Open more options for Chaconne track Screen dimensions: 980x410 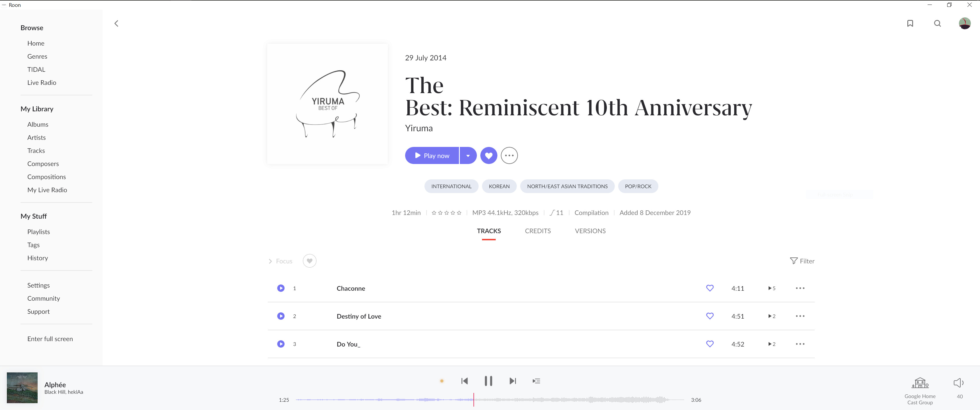(x=800, y=288)
